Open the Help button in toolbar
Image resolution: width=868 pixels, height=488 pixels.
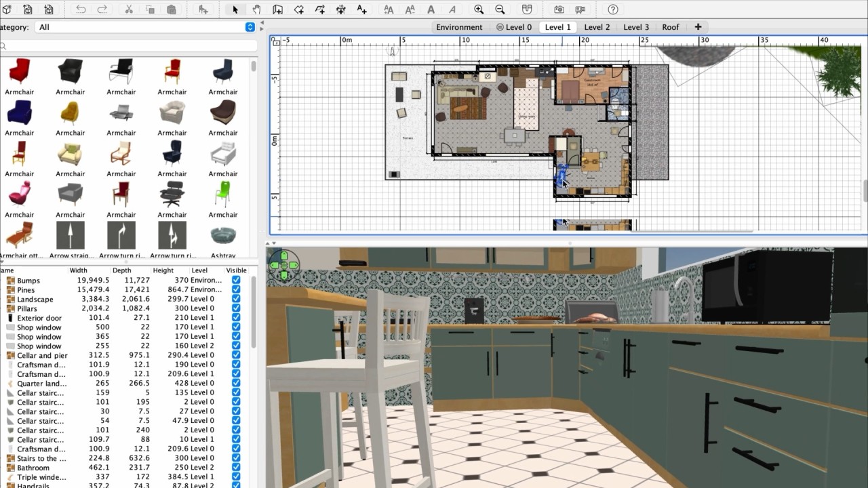click(x=613, y=9)
